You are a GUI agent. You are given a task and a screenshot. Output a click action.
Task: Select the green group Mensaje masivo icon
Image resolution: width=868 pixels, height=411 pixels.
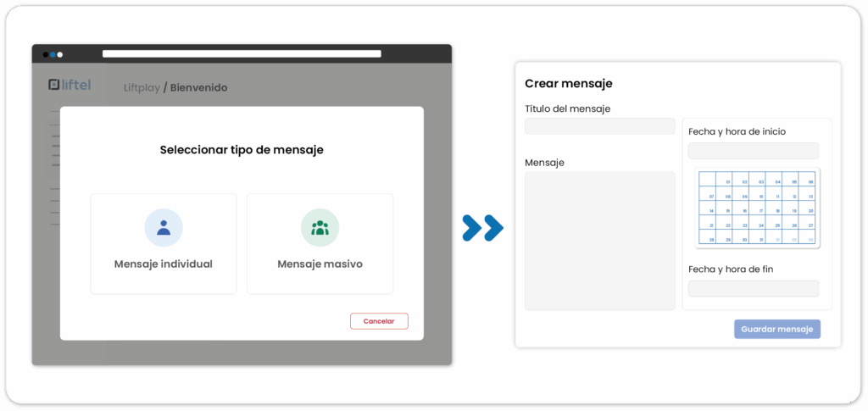pos(320,227)
